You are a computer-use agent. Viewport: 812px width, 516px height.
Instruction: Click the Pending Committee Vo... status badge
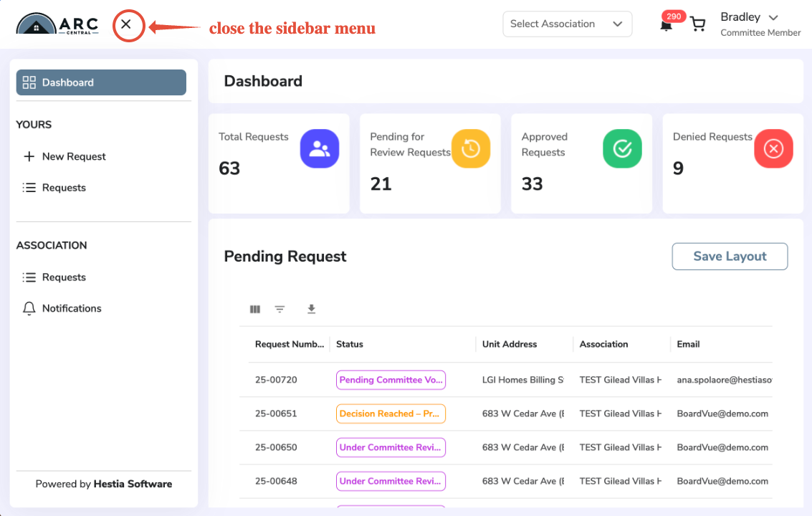(x=391, y=380)
